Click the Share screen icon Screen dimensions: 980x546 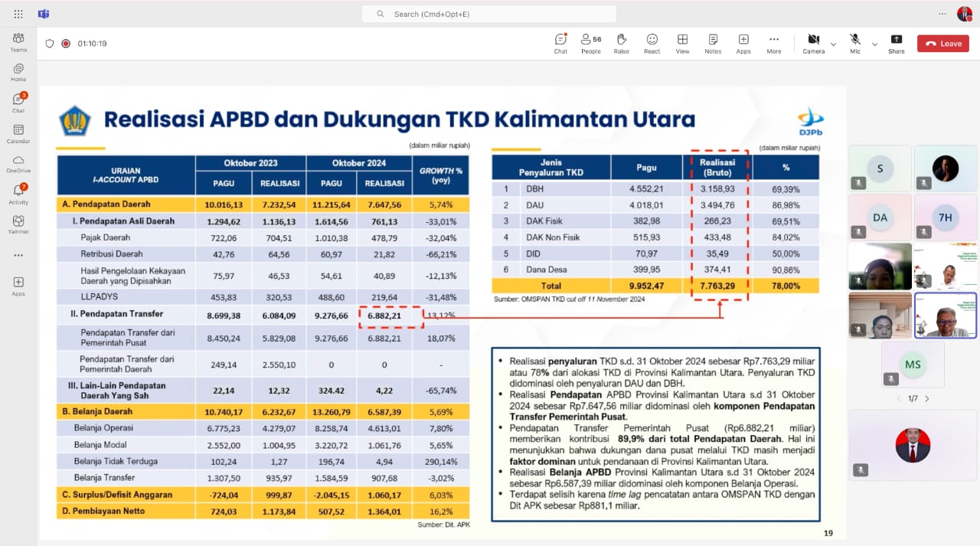[896, 43]
